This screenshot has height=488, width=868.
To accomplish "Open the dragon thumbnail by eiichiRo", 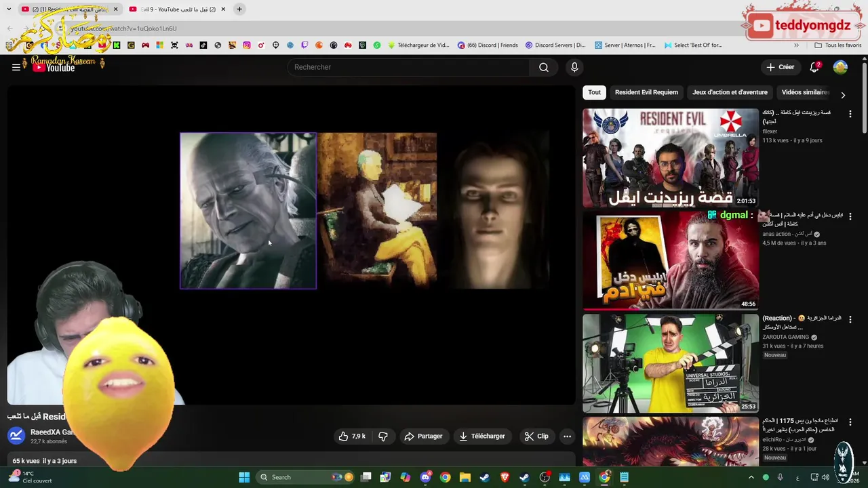I will [x=671, y=441].
